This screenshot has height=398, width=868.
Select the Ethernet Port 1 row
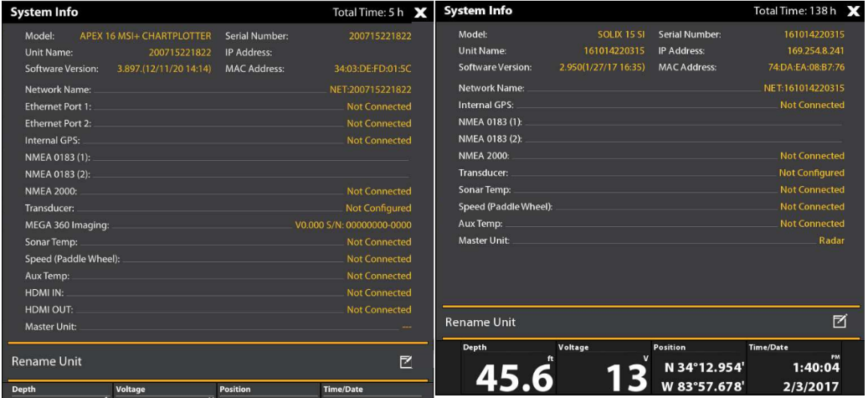218,106
